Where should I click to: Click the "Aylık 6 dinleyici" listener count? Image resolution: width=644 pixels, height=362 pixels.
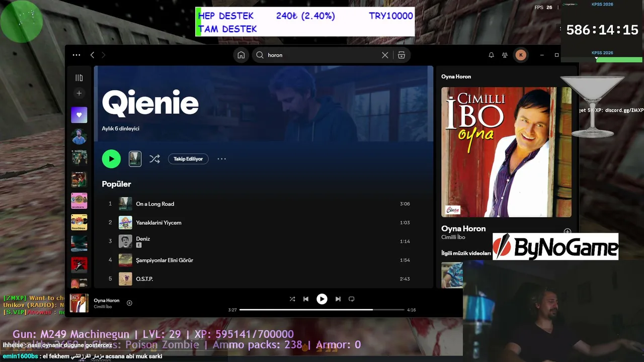pyautogui.click(x=121, y=129)
